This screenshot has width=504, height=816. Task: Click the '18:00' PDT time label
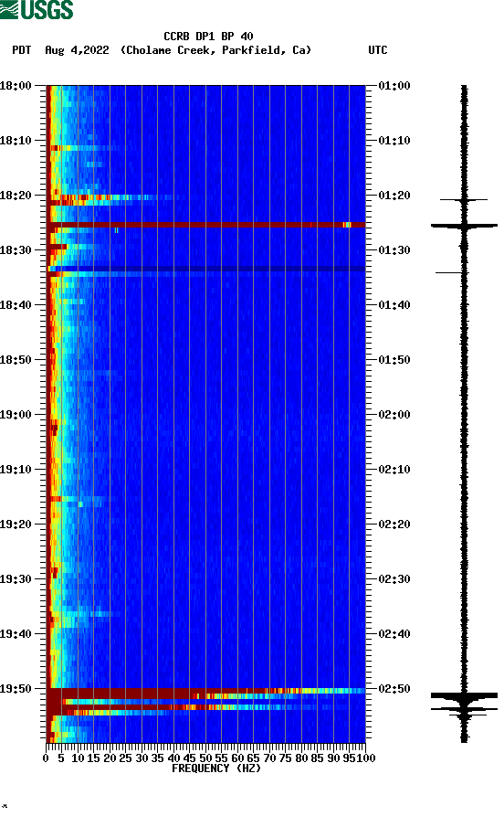16,85
